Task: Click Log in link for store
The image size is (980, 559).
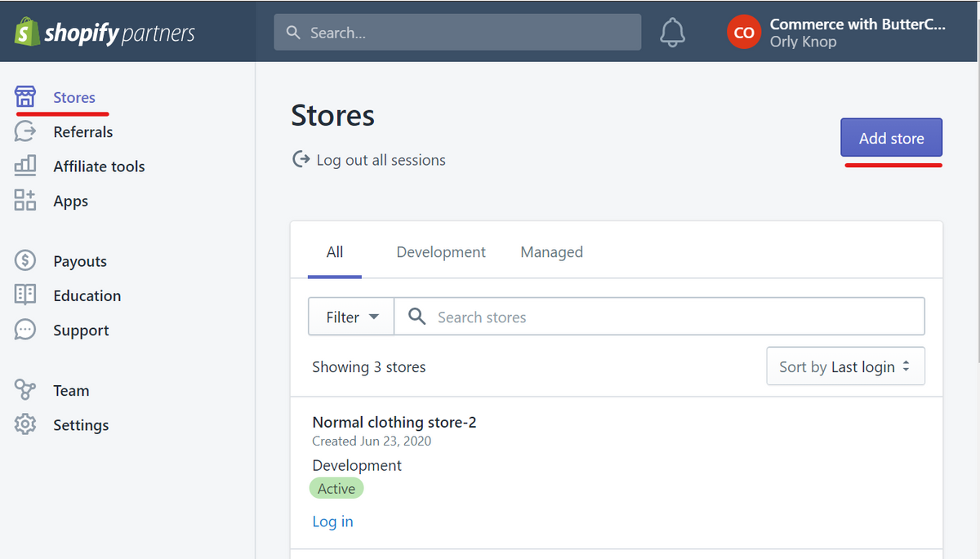Action: (x=332, y=521)
